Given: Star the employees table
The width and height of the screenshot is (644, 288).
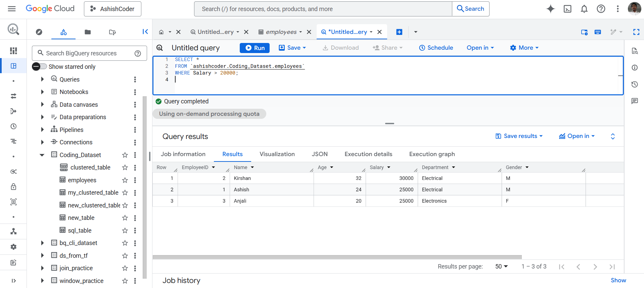Looking at the screenshot, I should [x=125, y=180].
